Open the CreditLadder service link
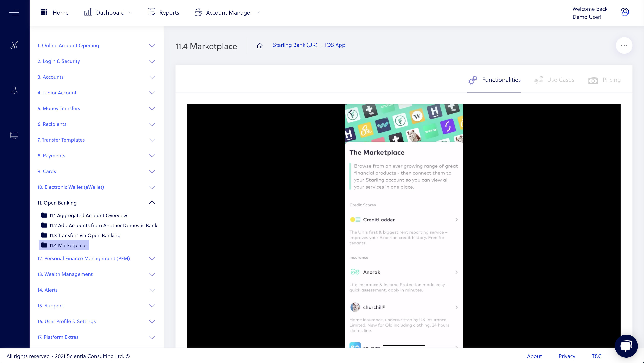 point(404,219)
